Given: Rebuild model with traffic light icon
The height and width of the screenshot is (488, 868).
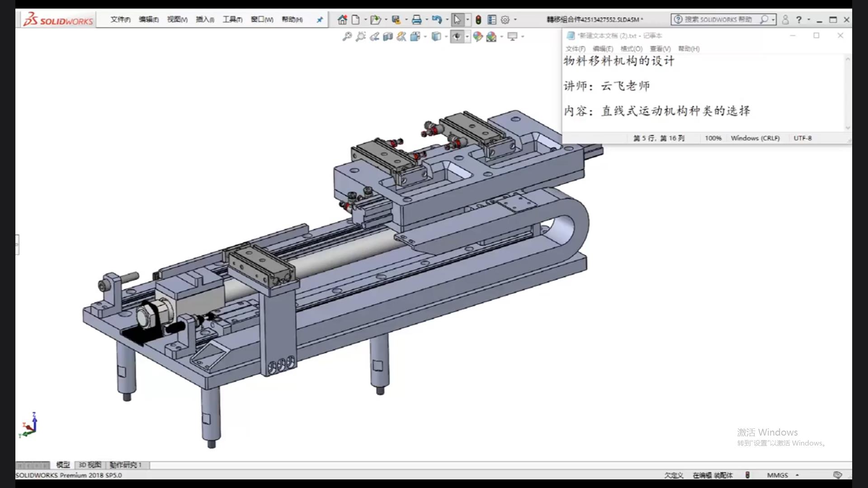Looking at the screenshot, I should (478, 19).
